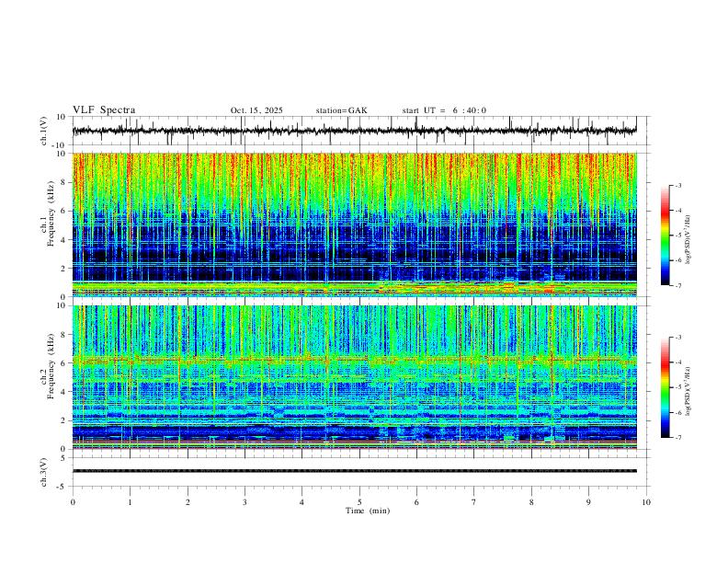
Task: Click the "ch.1(V)" axis label
Action: click(44, 131)
